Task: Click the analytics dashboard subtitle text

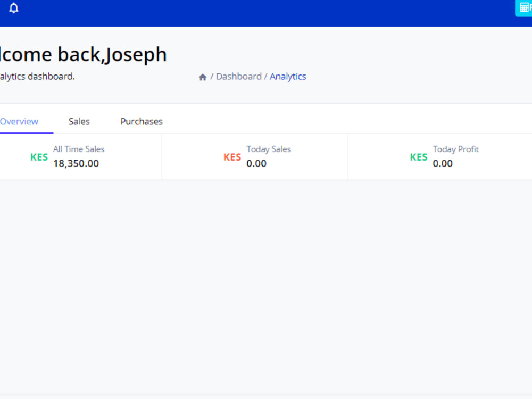Action: pos(37,76)
